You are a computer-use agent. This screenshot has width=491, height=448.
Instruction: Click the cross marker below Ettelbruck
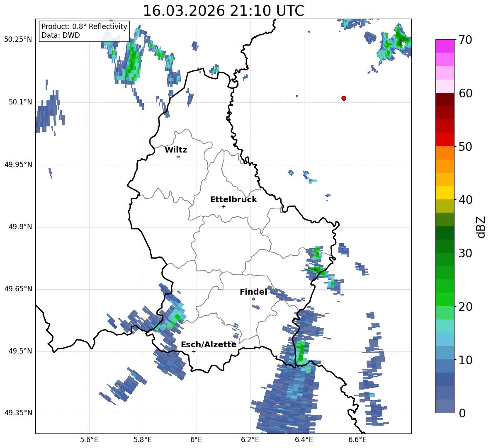pos(224,206)
